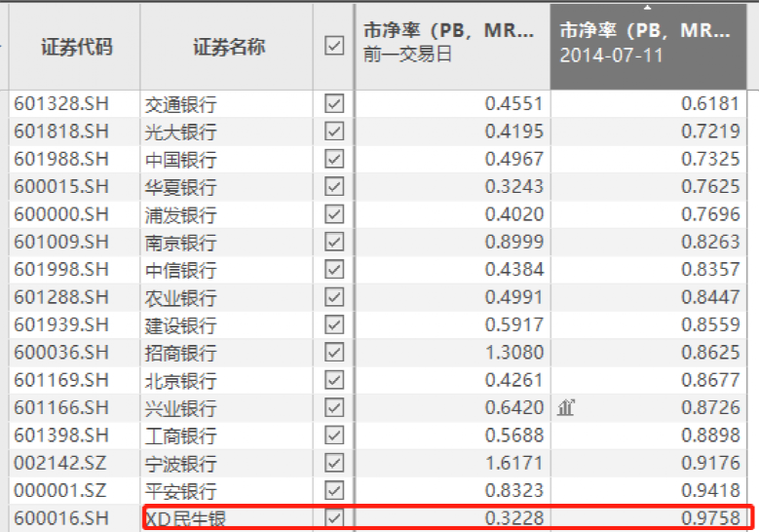Uncheck the 北京银行 checkbox

334,380
